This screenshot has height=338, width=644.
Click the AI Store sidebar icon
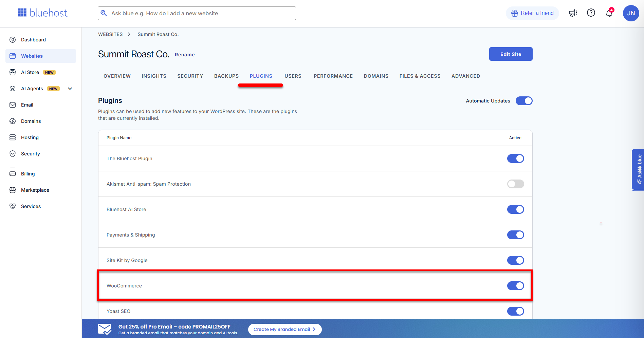click(13, 72)
